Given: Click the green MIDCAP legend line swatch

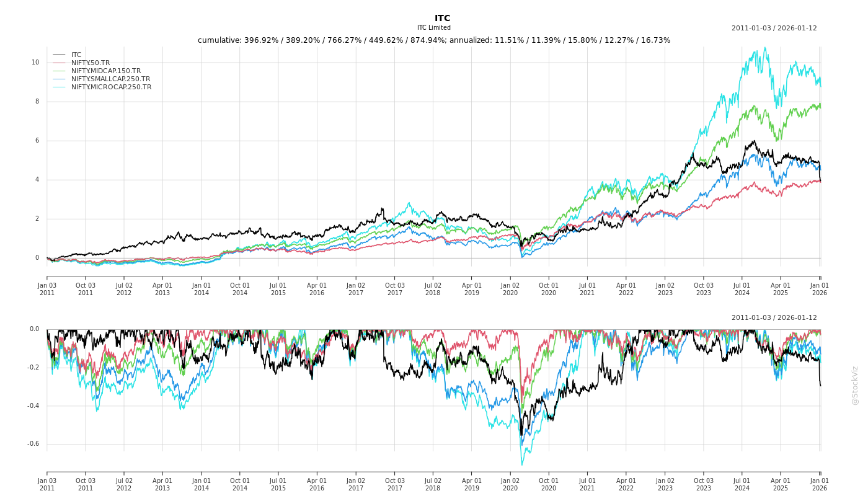Looking at the screenshot, I should tap(59, 71).
